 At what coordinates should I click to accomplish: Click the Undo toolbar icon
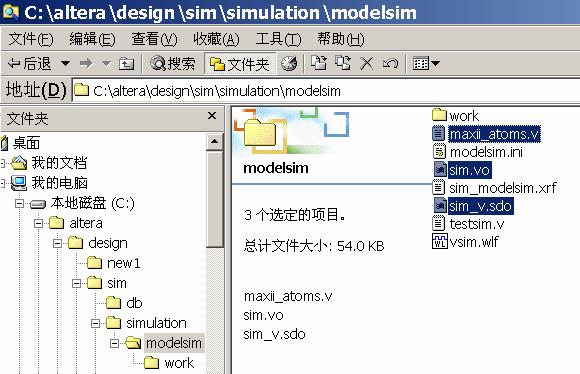coord(390,64)
